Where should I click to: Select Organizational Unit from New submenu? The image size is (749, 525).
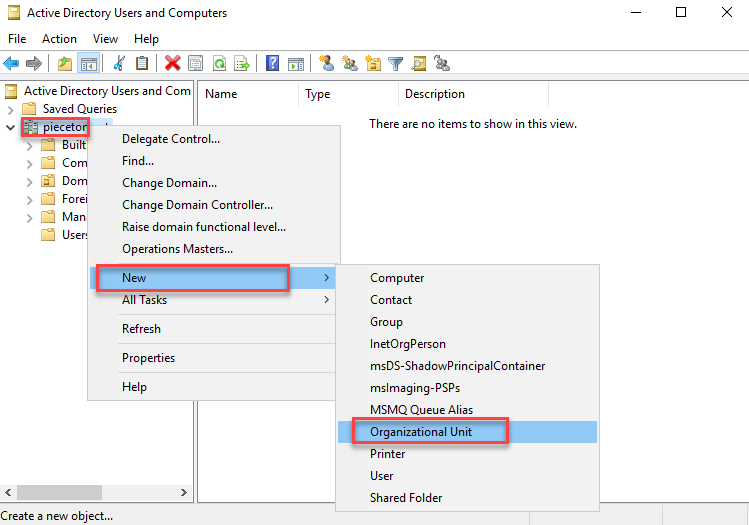pyautogui.click(x=467, y=432)
